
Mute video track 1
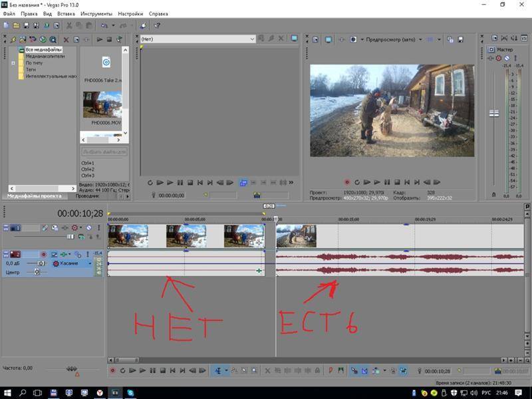pos(88,227)
